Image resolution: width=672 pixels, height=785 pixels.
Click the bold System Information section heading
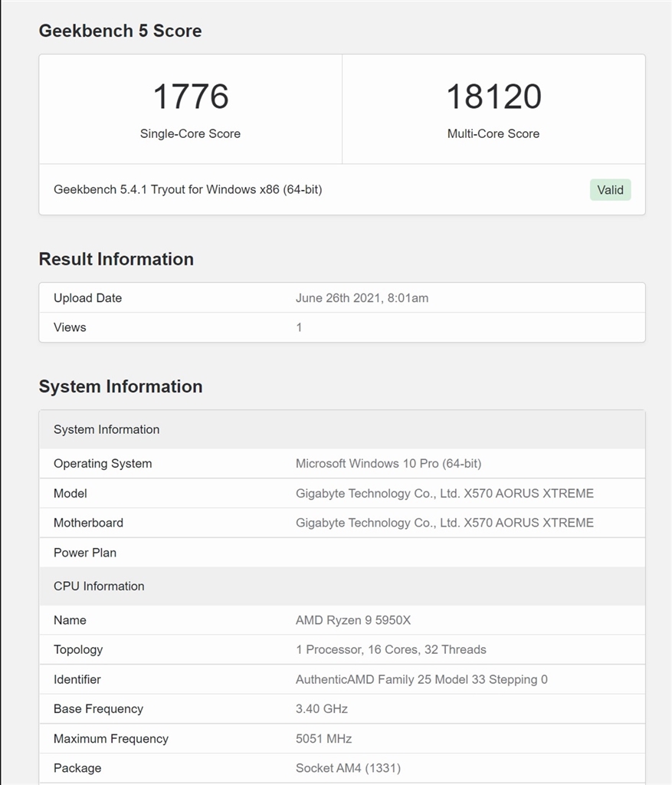tap(120, 386)
